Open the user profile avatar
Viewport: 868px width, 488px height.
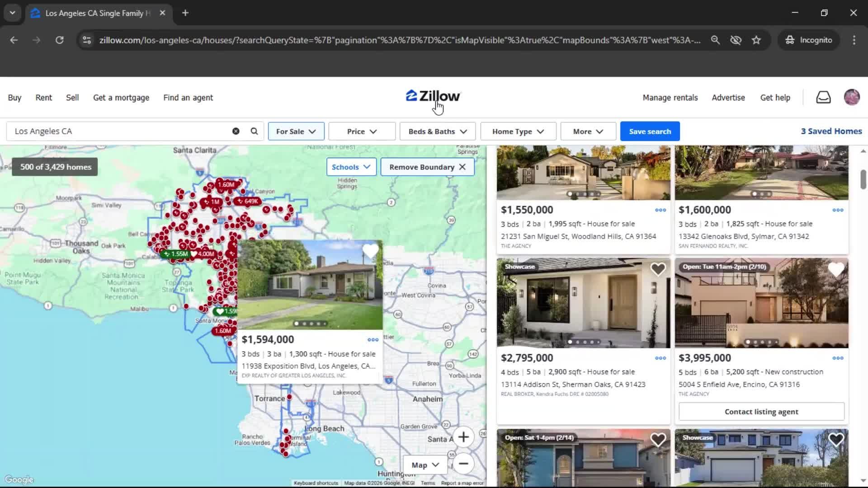point(852,97)
